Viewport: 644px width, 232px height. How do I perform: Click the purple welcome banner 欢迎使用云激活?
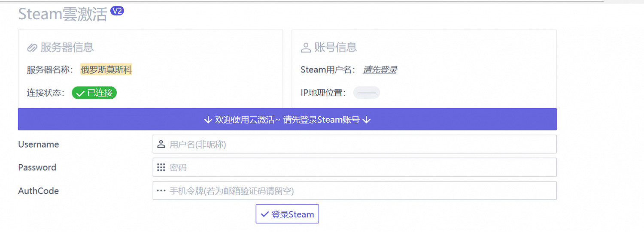tap(287, 119)
